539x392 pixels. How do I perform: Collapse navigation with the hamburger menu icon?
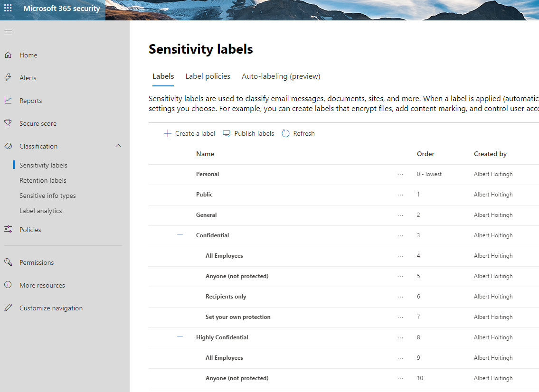pyautogui.click(x=8, y=32)
